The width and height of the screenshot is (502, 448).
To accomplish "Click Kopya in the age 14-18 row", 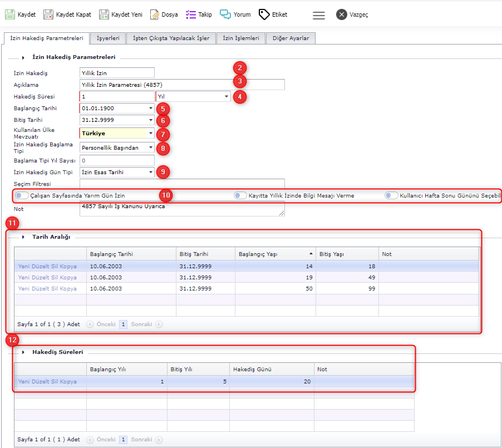I will [x=68, y=267].
